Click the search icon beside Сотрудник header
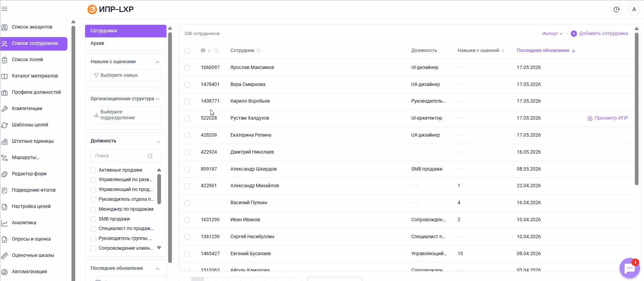Image resolution: width=644 pixels, height=281 pixels. (x=259, y=51)
